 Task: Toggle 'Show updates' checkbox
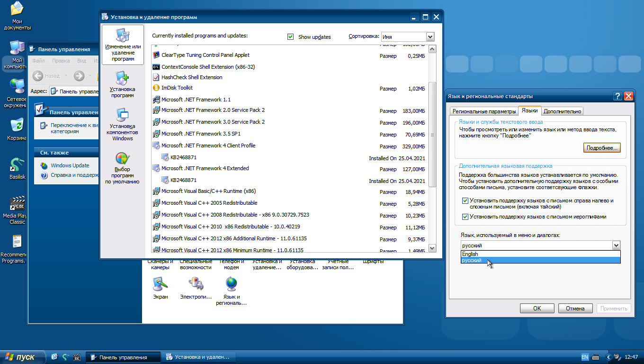pos(291,36)
